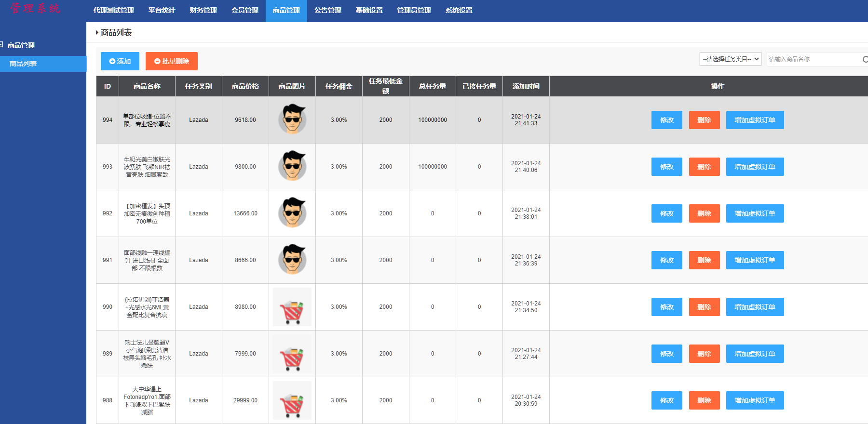Click the shopping cart image for product 988

coord(292,400)
